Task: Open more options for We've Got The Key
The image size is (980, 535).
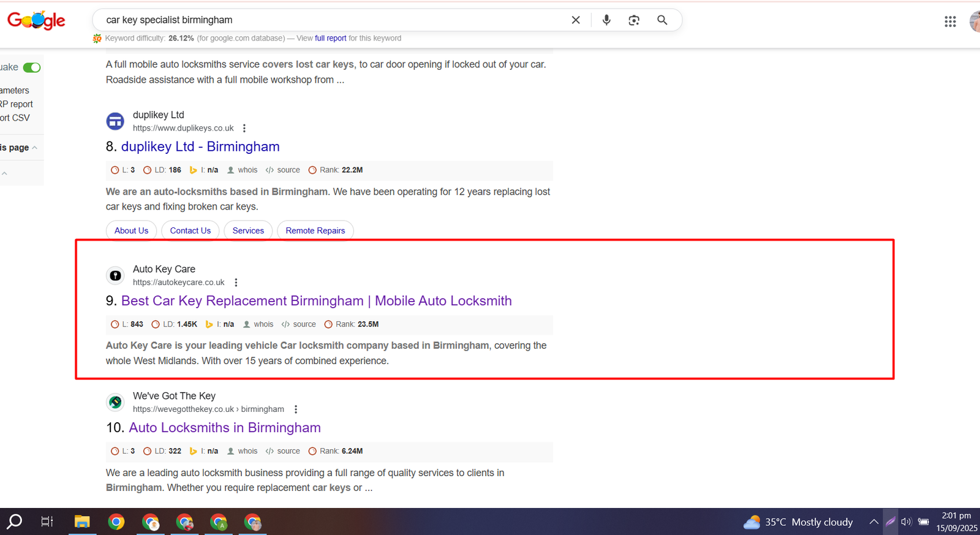Action: click(x=296, y=409)
